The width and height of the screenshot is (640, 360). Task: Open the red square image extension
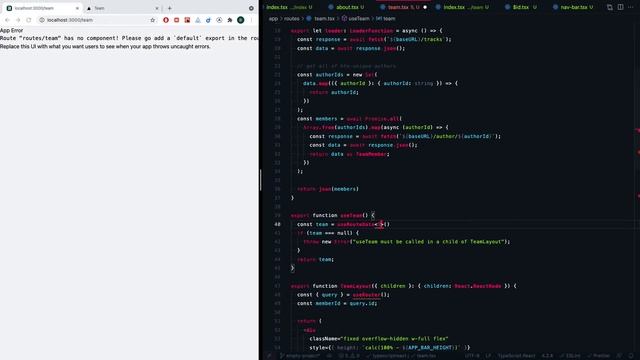point(187,20)
